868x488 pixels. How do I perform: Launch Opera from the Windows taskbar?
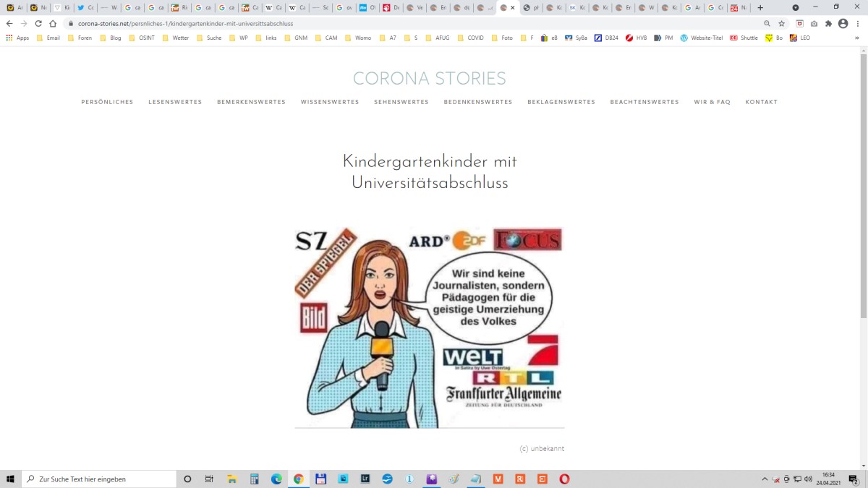pyautogui.click(x=564, y=479)
